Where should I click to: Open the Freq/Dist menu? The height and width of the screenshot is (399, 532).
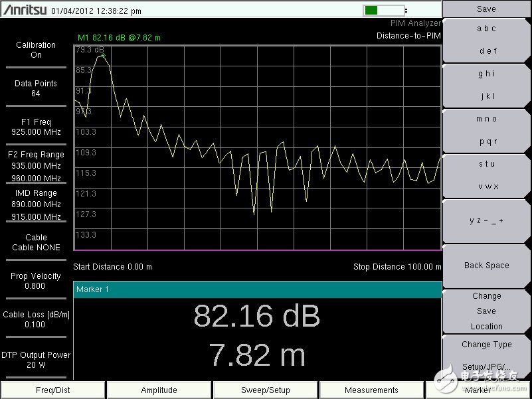53,390
